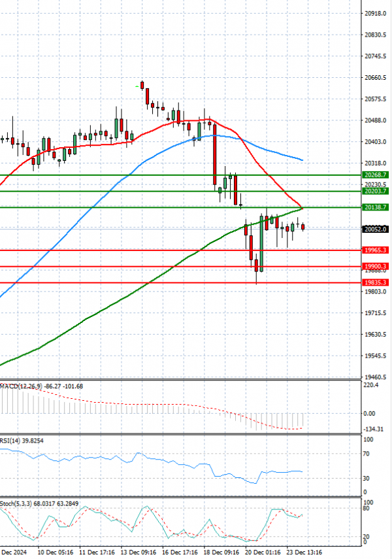Click the 19803.0 price axis value
Image resolution: width=392 pixels, height=559 pixels.
coord(375,292)
